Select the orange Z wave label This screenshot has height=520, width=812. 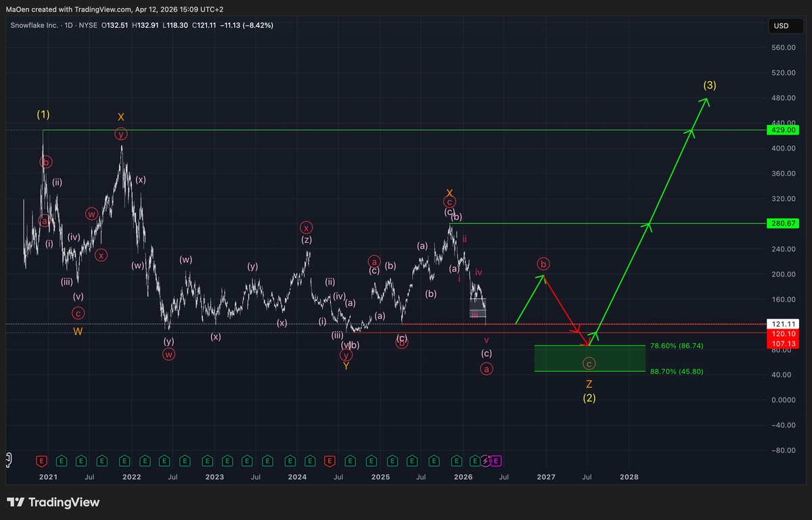point(589,384)
